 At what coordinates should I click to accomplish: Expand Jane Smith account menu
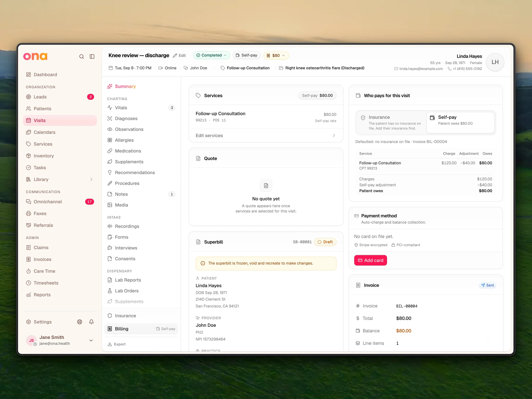pos(91,340)
